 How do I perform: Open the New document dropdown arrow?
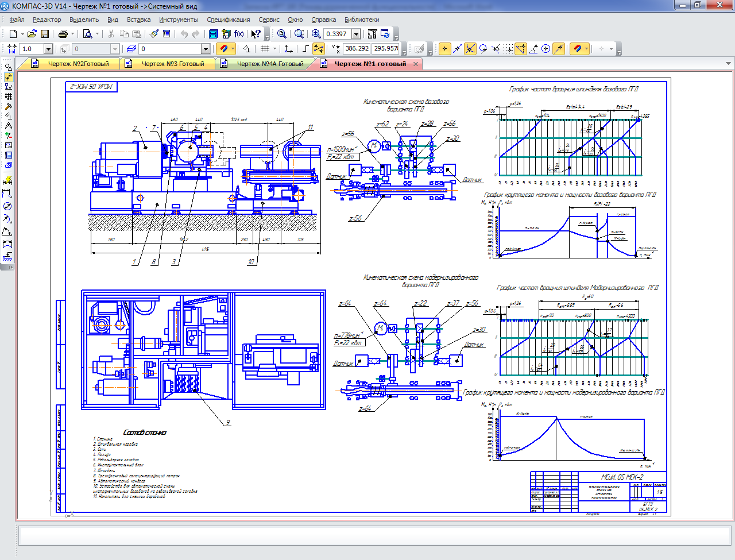coord(22,34)
